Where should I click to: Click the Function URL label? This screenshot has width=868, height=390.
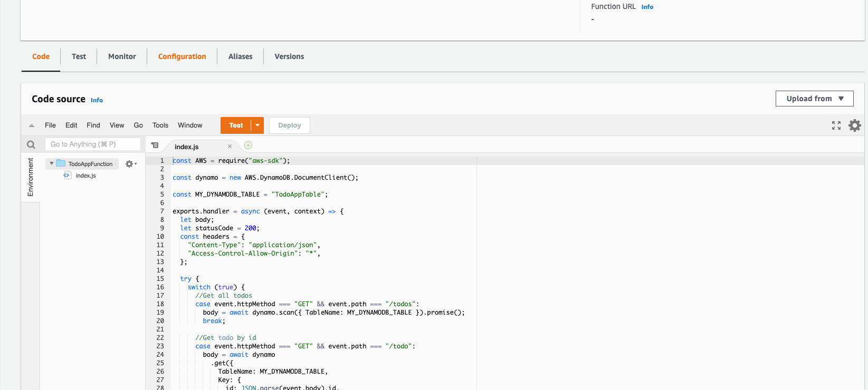point(613,7)
